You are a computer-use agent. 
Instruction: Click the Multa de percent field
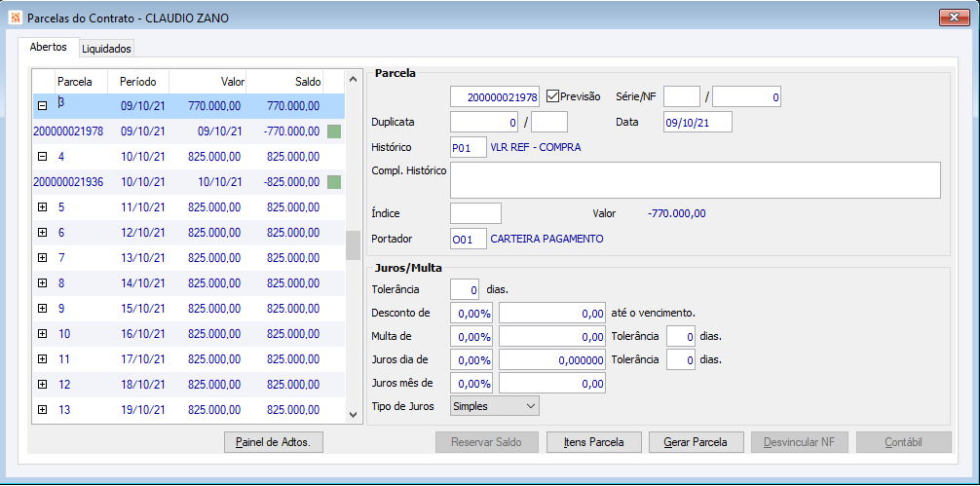[x=471, y=337]
